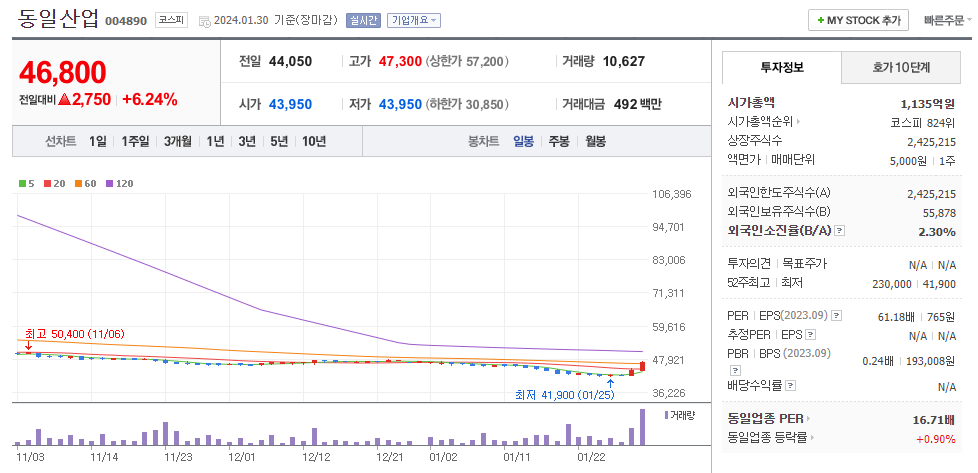This screenshot has height=473, width=978.
Task: Click the arrow next to 동일업종 PER
Action: tap(808, 419)
